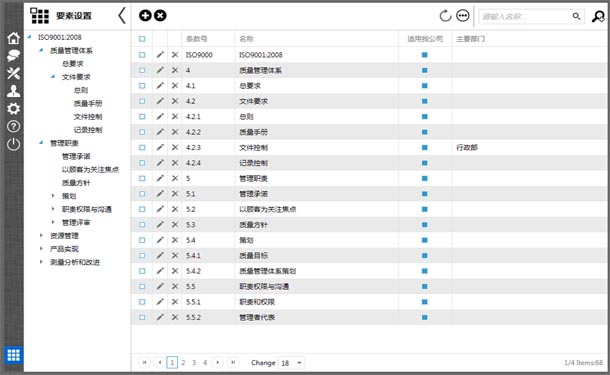Toggle the select-all header checkbox

coord(142,39)
